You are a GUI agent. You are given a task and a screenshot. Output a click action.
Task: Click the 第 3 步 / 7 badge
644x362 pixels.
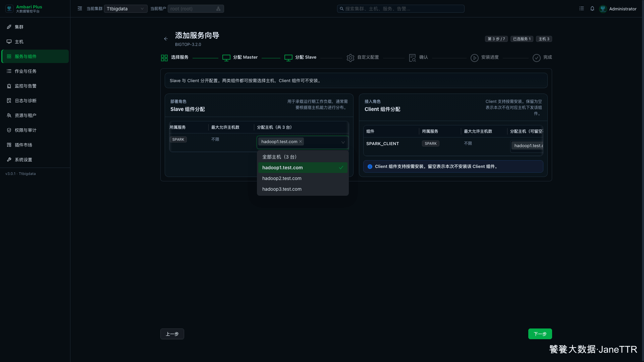(496, 39)
